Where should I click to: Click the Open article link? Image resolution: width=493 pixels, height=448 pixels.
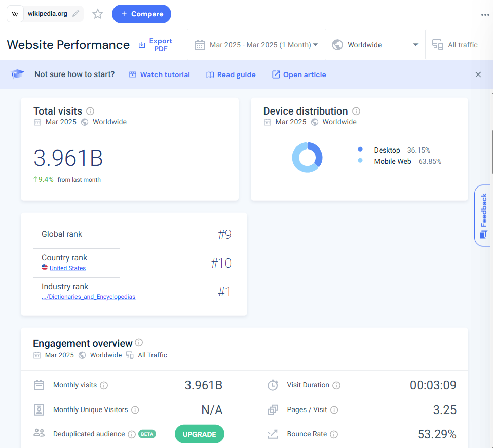point(299,74)
